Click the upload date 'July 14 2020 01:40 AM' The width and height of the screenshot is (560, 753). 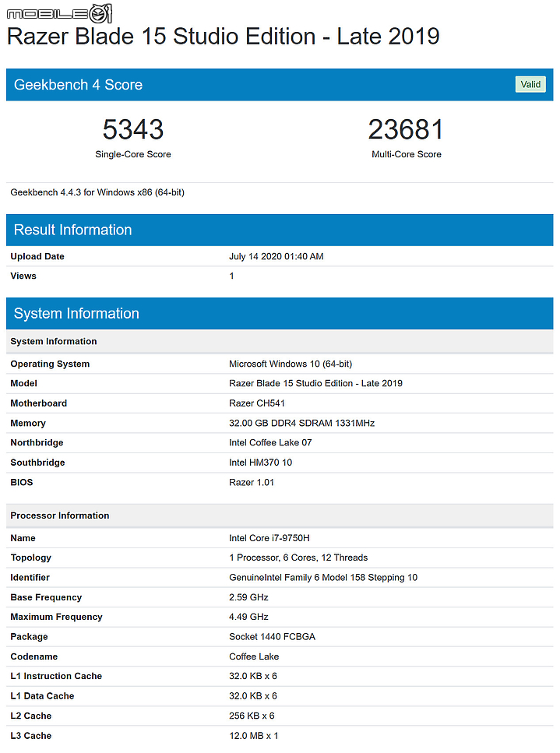coord(276,256)
